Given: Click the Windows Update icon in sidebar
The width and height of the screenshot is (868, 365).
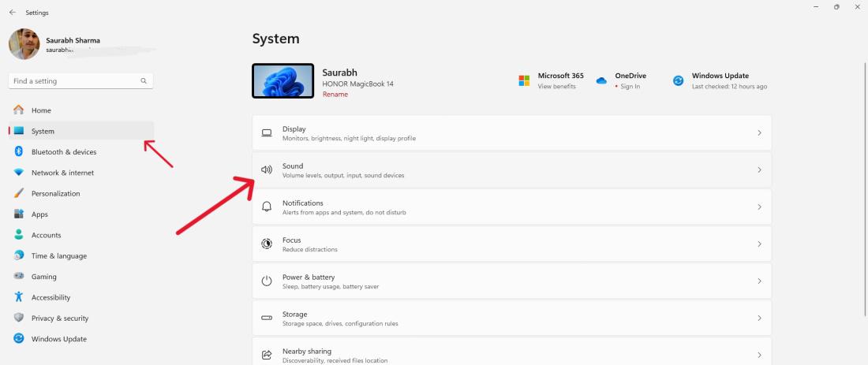Looking at the screenshot, I should click(19, 338).
